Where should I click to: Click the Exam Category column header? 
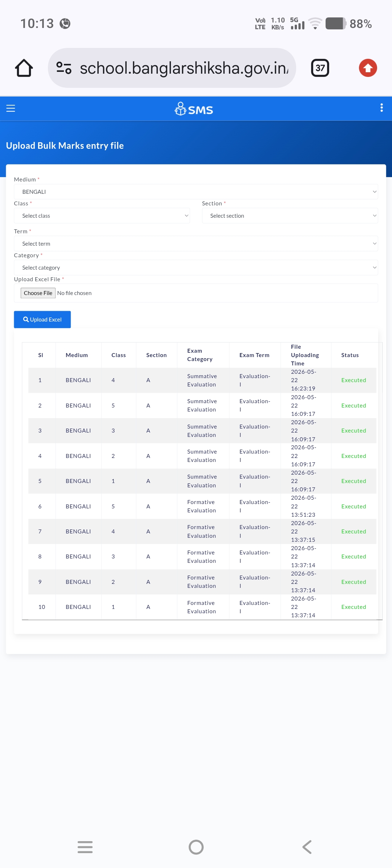pos(200,355)
